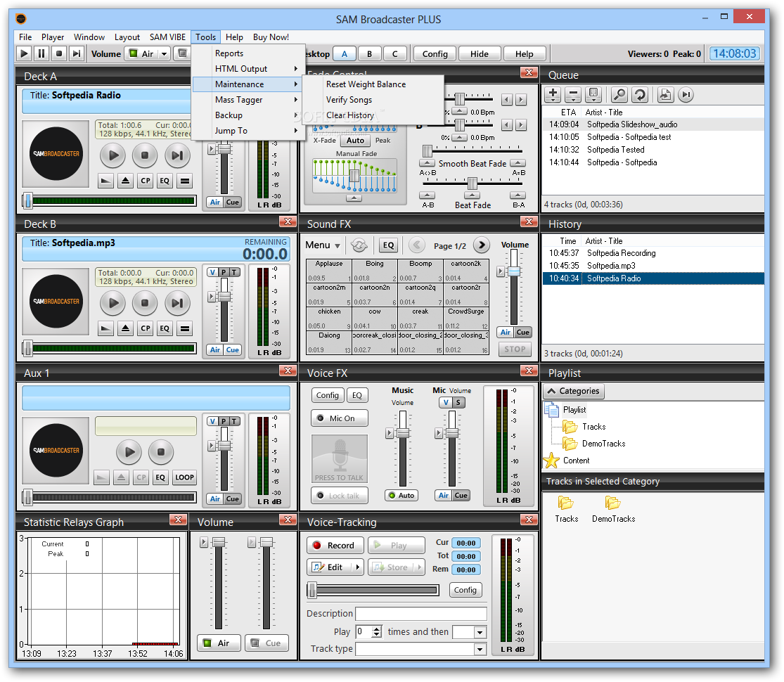
Task: Click the eject icon on Deck B
Action: (x=125, y=328)
